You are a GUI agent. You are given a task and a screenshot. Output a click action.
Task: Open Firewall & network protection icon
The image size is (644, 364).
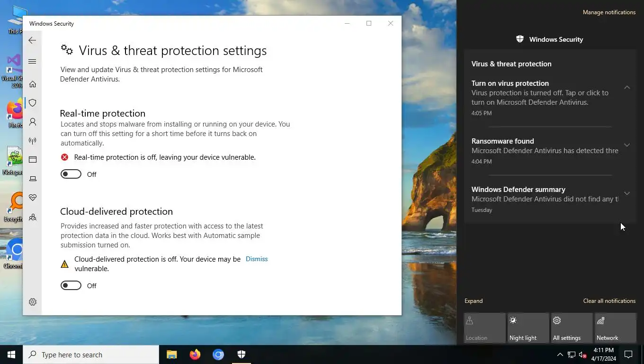(33, 141)
